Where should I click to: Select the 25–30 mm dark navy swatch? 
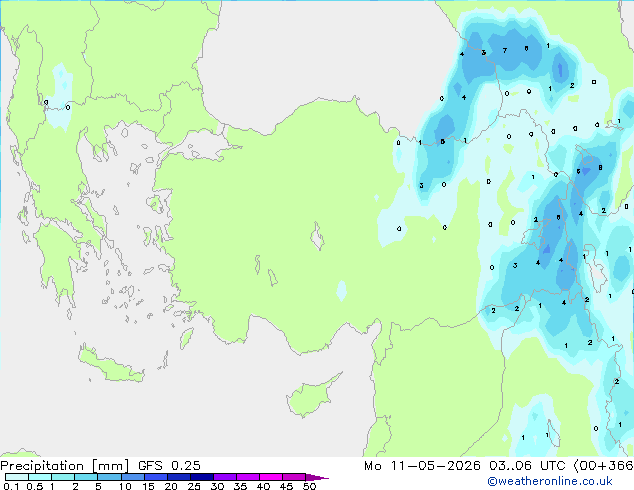coord(201,477)
